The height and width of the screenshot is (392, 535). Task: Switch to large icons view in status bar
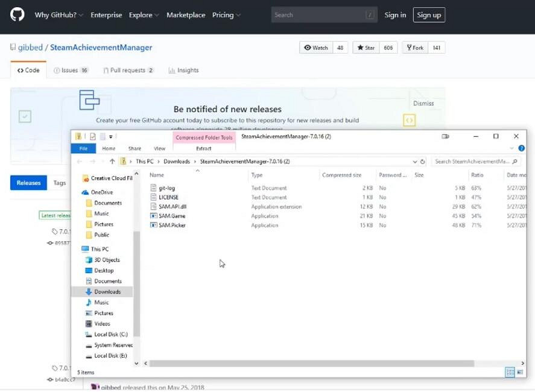point(520,373)
